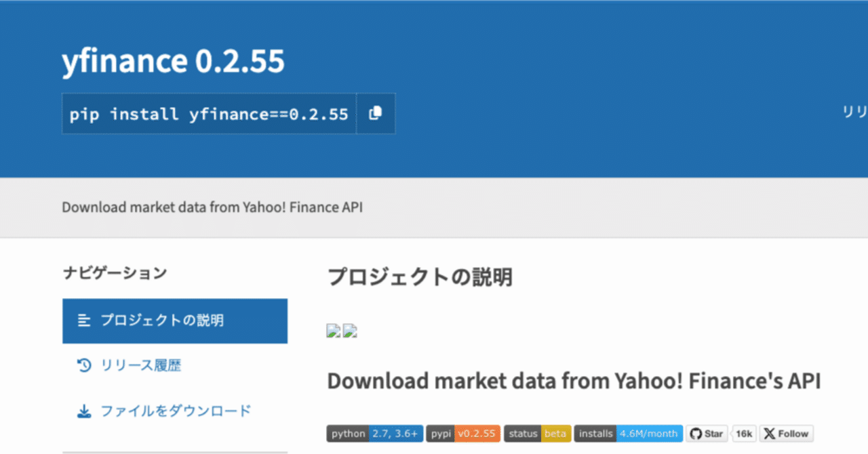Click the pypi v0.2.55 badge
This screenshot has width=868, height=454.
[x=462, y=433]
